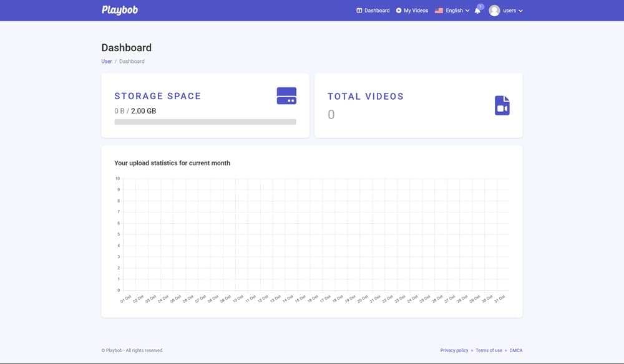Click the video file icon

click(x=502, y=105)
